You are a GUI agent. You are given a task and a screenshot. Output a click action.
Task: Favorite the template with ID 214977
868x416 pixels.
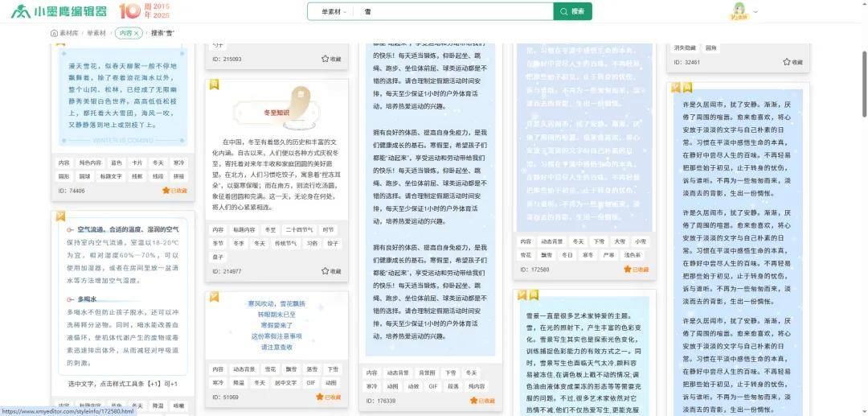coord(331,271)
